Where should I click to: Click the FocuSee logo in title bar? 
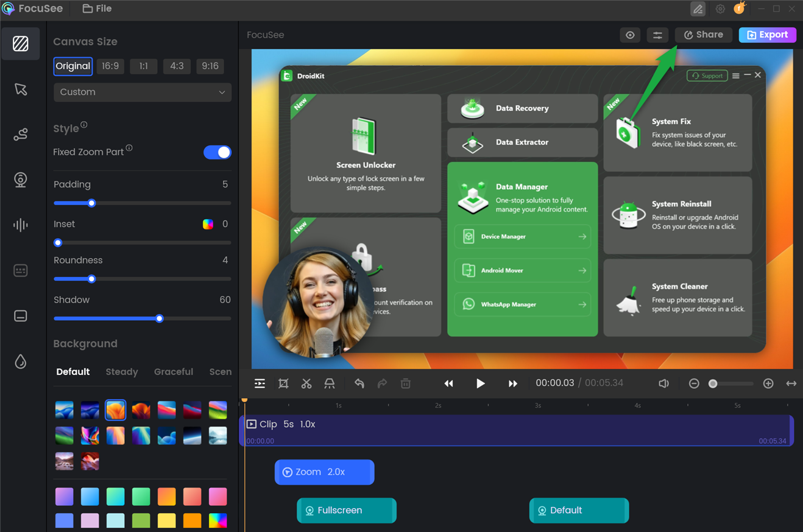pos(9,9)
